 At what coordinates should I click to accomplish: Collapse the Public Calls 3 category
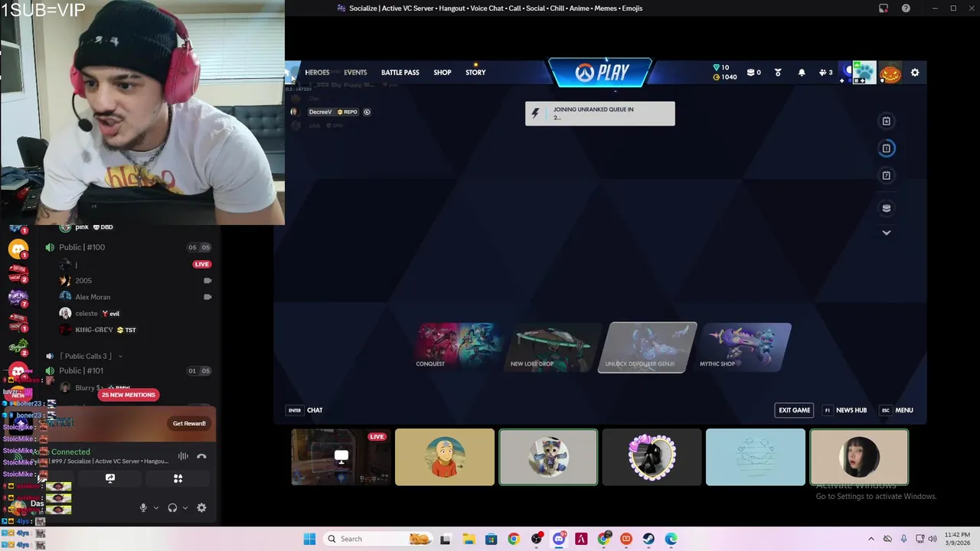[x=84, y=356]
